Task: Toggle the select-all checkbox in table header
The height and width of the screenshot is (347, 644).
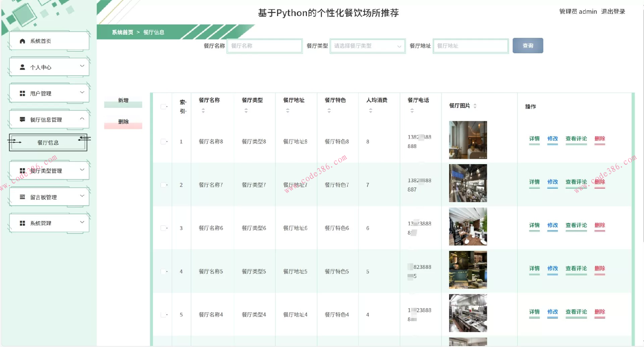Action: click(x=163, y=107)
